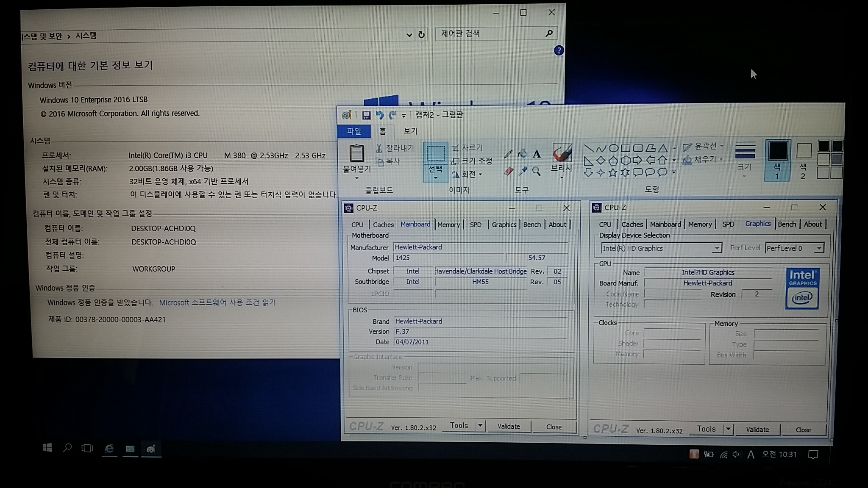Image resolution: width=868 pixels, height=488 pixels.
Task: Select the Right arrow shape
Action: pyautogui.click(x=638, y=160)
